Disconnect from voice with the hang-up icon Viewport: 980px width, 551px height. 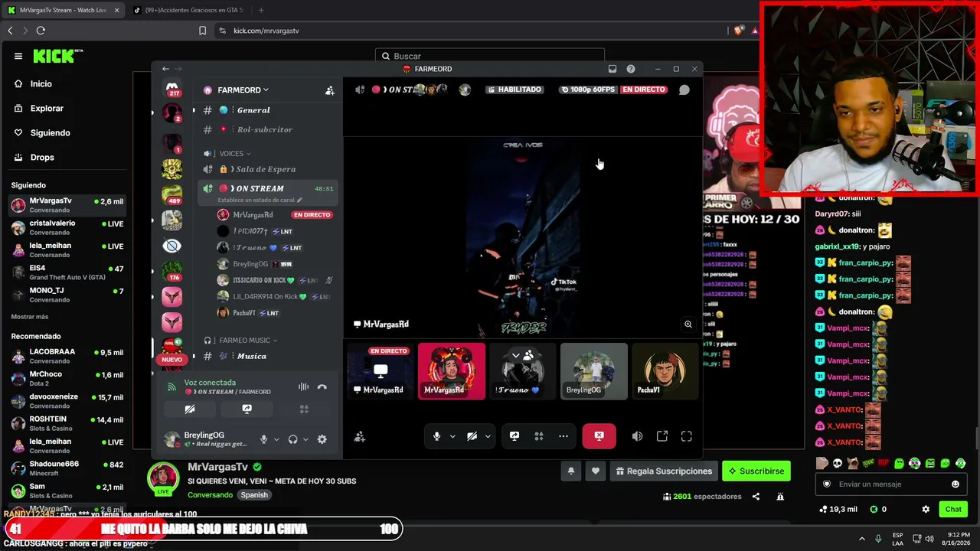[322, 387]
